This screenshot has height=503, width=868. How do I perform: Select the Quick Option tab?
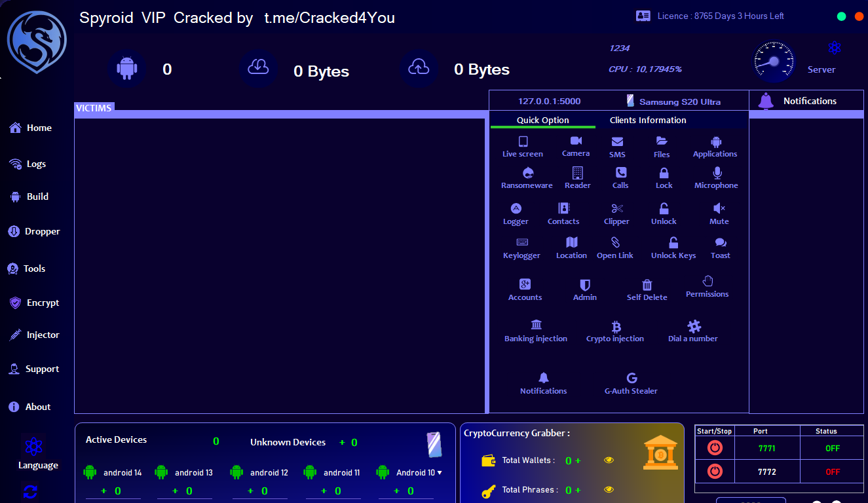click(542, 120)
